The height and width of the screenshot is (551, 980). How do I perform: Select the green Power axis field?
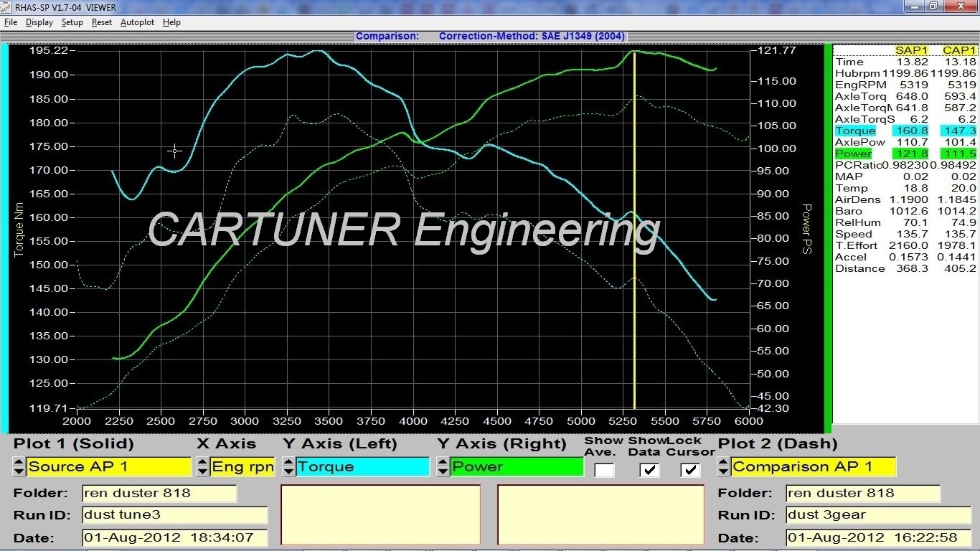pyautogui.click(x=517, y=467)
